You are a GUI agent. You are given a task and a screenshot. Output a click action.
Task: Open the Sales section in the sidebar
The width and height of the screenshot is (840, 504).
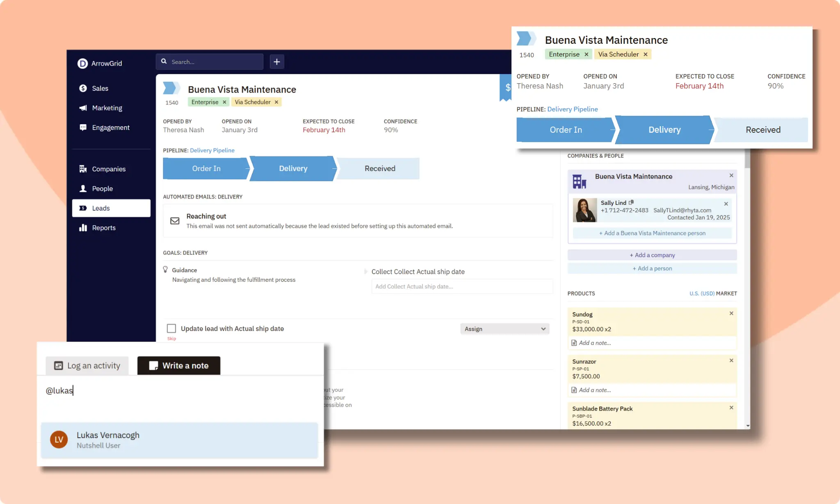(100, 88)
